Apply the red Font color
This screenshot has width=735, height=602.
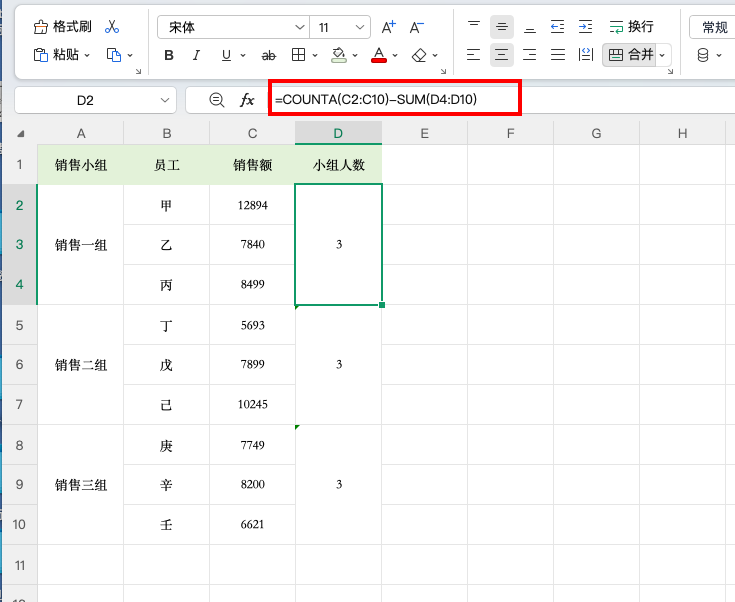tap(379, 55)
